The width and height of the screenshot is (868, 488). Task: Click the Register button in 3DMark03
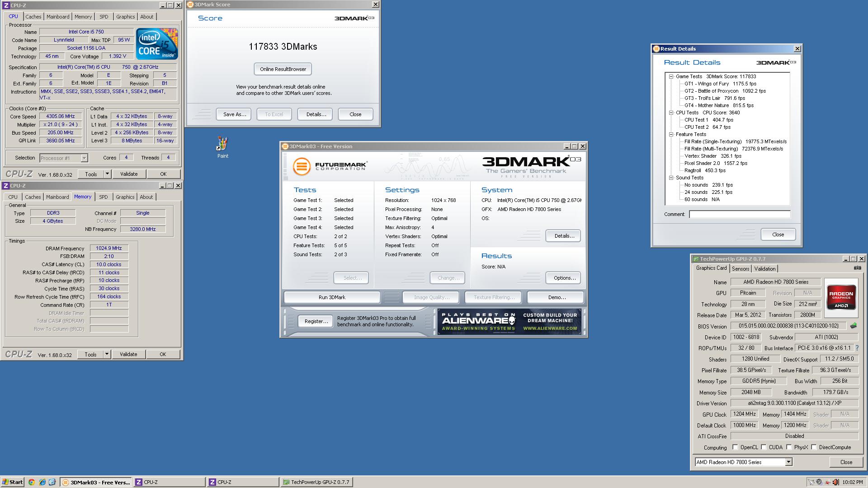pyautogui.click(x=316, y=321)
